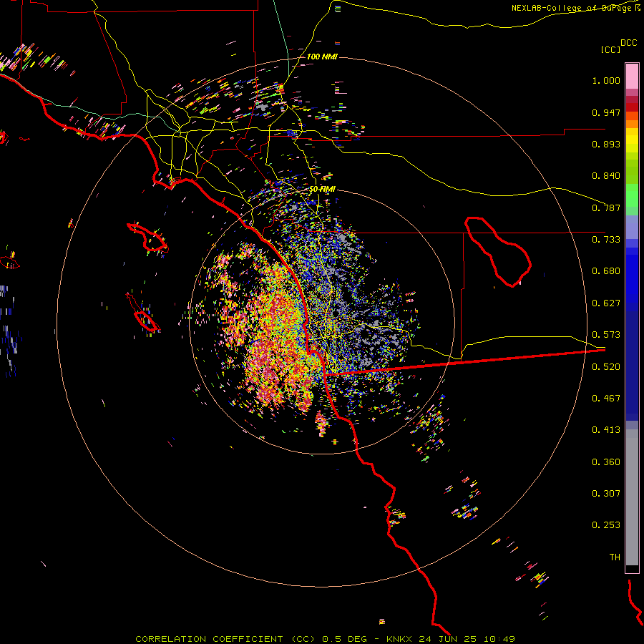Click the 0.680 scale value

[606, 271]
